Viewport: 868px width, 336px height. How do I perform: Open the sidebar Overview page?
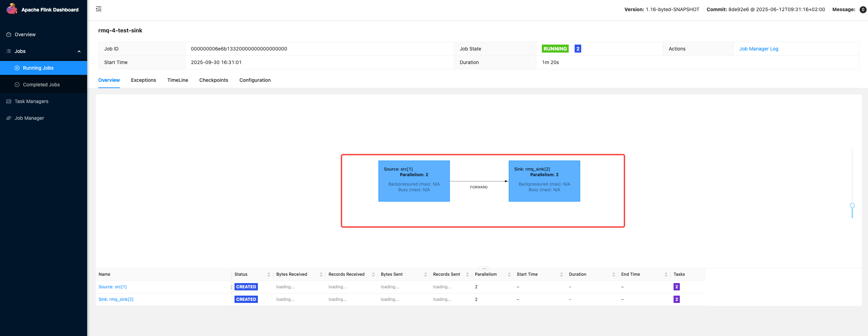[x=44, y=34]
